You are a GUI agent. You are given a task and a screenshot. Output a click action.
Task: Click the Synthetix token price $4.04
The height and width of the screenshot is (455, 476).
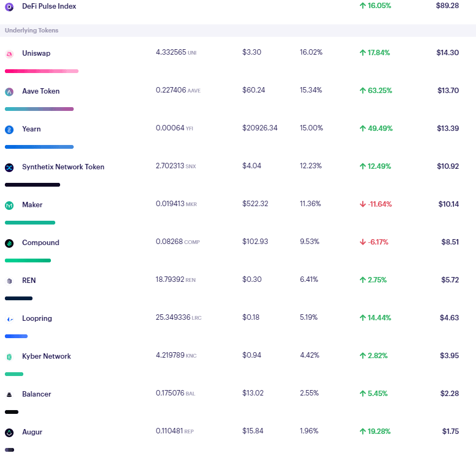(252, 166)
